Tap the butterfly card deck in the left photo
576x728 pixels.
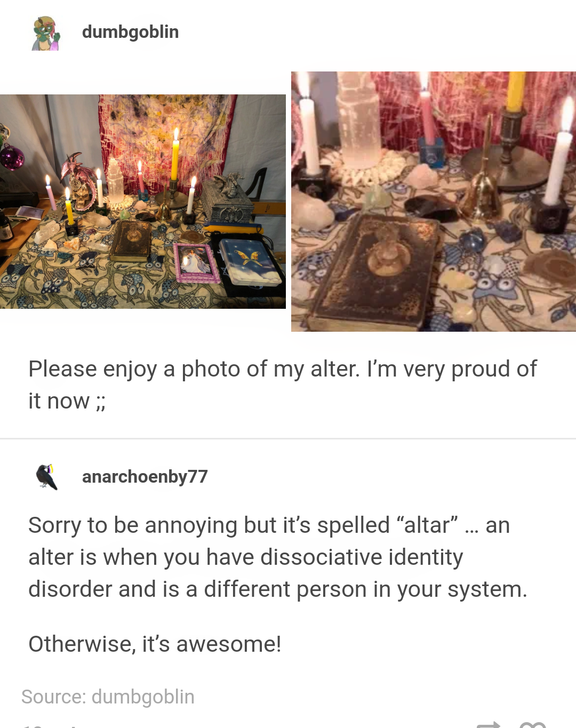click(250, 260)
